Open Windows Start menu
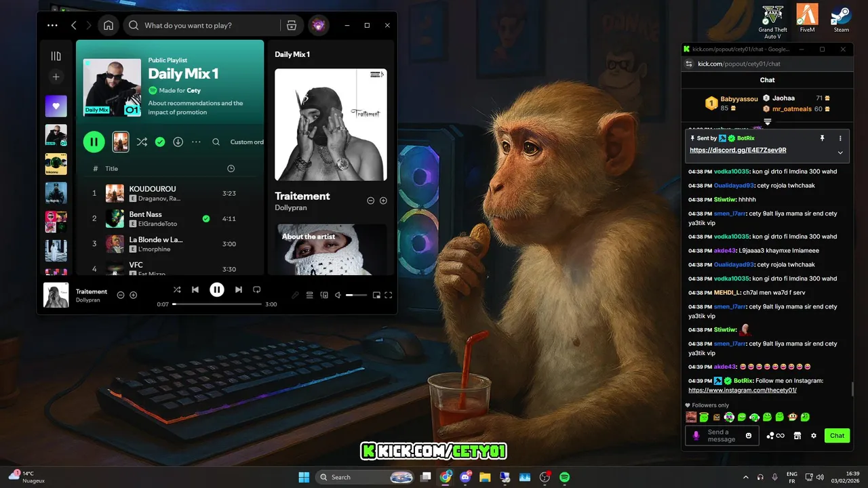Viewport: 868px width, 488px height. (x=304, y=477)
